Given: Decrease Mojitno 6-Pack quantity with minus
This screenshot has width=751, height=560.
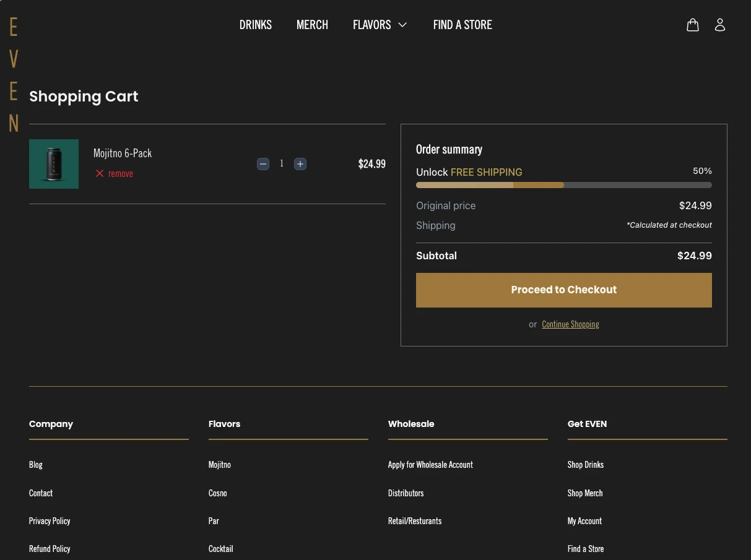Looking at the screenshot, I should pyautogui.click(x=263, y=164).
